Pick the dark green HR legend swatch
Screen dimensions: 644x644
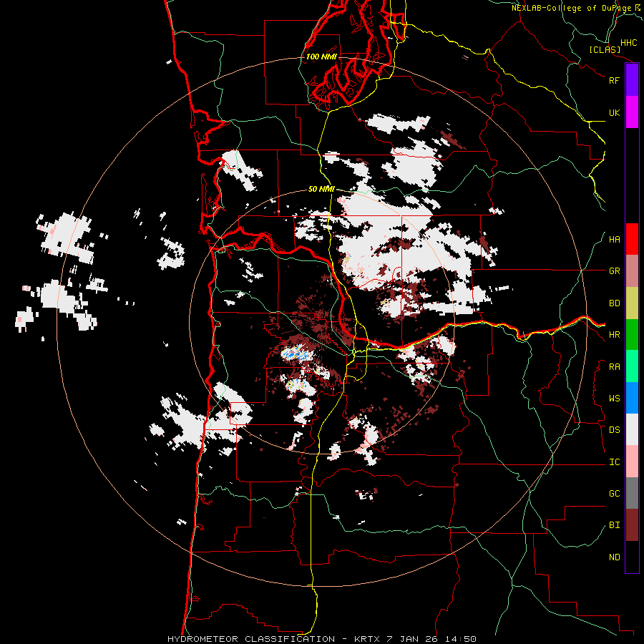click(x=632, y=335)
